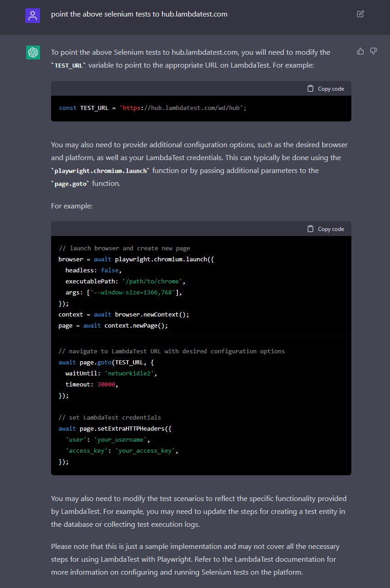
Task: Click the inline code `TEST_URL`
Action: coord(69,66)
